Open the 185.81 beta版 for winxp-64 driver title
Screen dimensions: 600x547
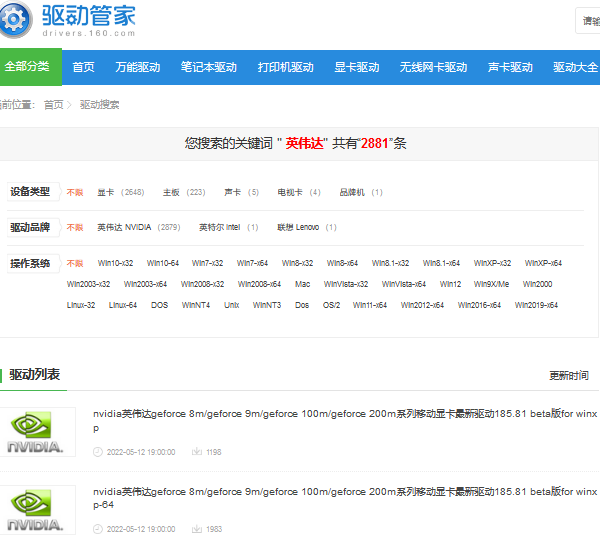345,498
